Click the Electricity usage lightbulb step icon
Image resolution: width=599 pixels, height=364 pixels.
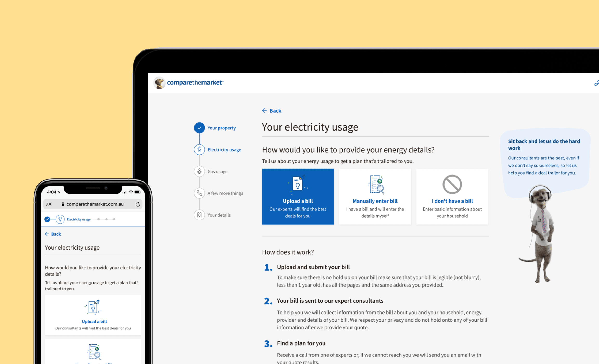click(199, 149)
